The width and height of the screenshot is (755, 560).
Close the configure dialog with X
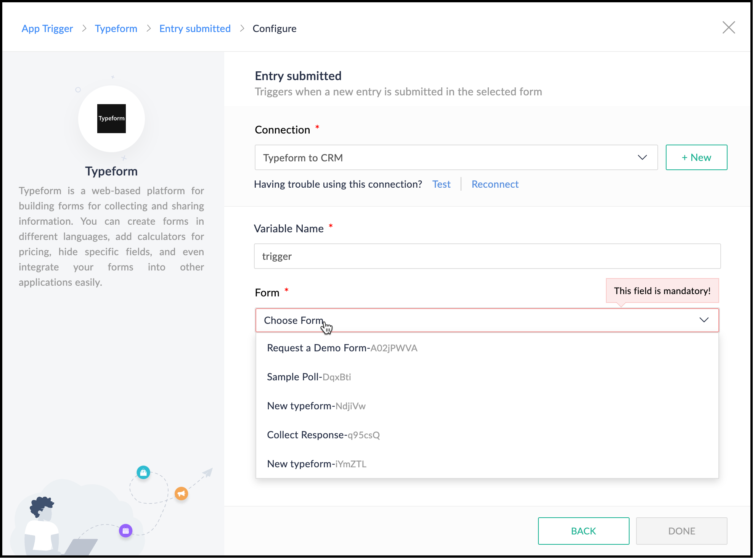pos(728,27)
